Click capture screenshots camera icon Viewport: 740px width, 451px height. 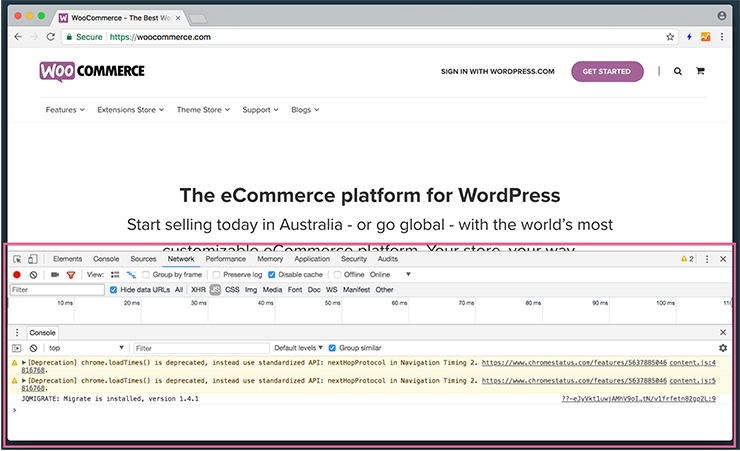[55, 275]
